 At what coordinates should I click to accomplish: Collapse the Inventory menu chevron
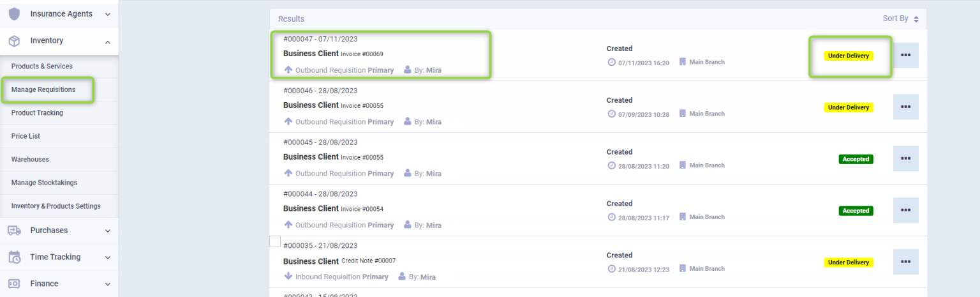tap(107, 42)
